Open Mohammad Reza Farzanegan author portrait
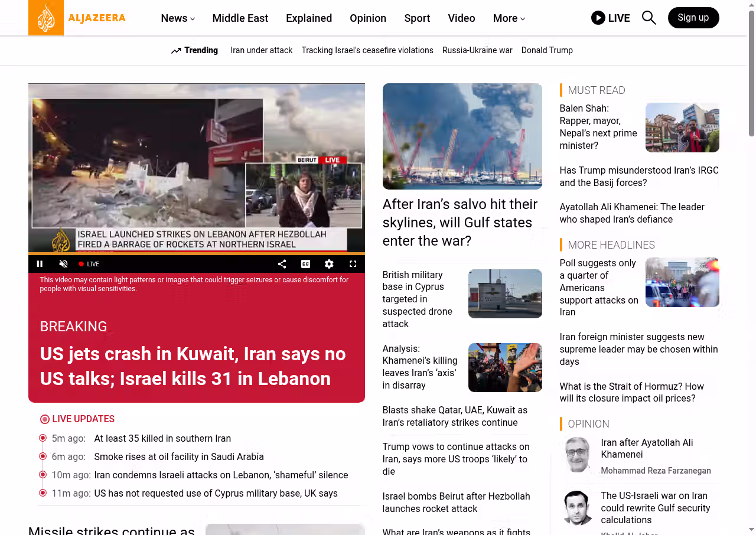The width and height of the screenshot is (756, 535). click(x=577, y=455)
